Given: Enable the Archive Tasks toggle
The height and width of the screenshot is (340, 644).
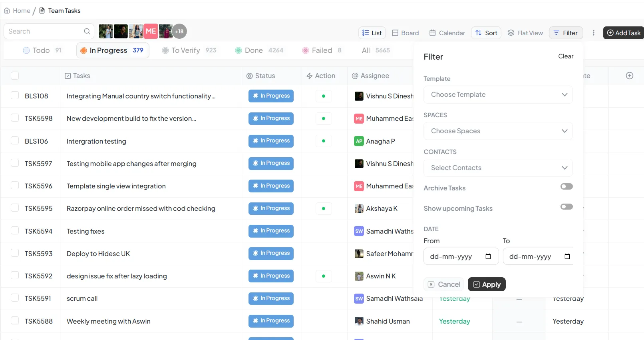Looking at the screenshot, I should pos(566,186).
